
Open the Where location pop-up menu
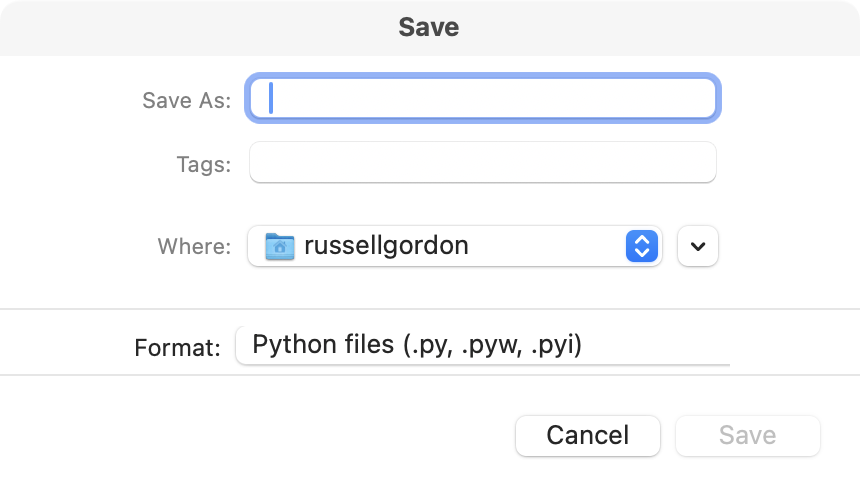pyautogui.click(x=454, y=246)
